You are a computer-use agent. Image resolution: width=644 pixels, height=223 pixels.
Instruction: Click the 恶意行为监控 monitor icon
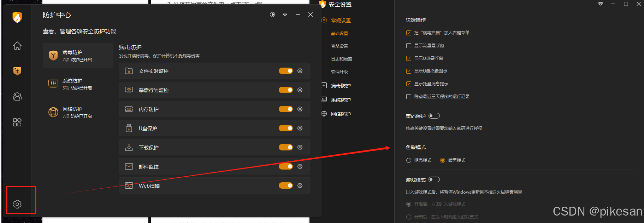(x=129, y=90)
